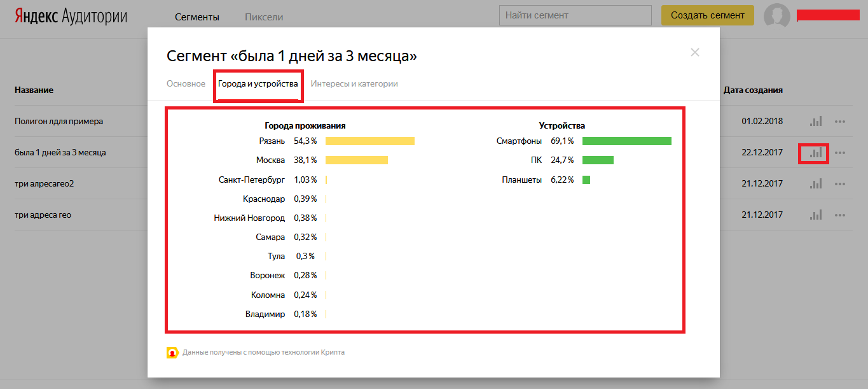This screenshot has height=389, width=868.
Task: Close the segment statistics dialog
Action: (x=695, y=52)
